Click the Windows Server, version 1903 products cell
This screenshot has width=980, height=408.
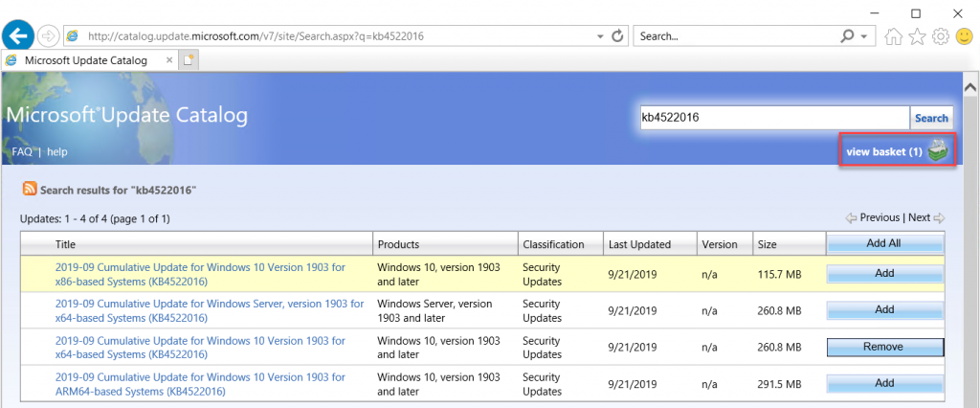pos(434,311)
